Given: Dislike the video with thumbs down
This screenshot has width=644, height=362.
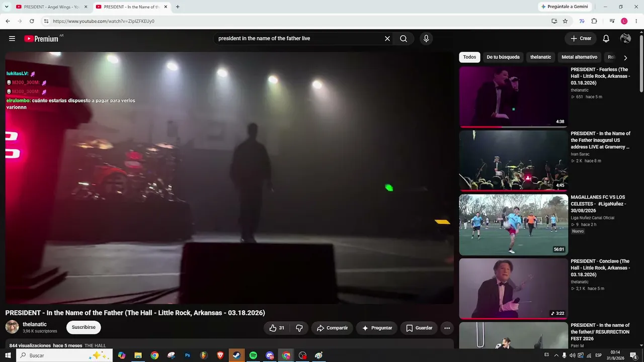Looking at the screenshot, I should pyautogui.click(x=299, y=328).
